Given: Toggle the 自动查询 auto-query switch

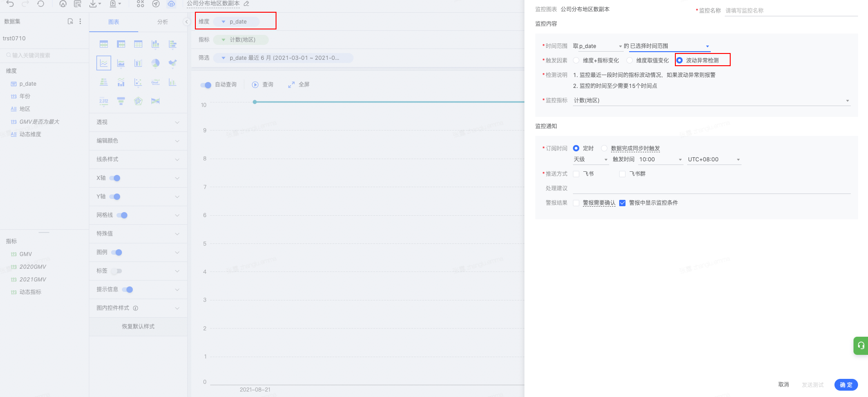Looking at the screenshot, I should (x=206, y=85).
